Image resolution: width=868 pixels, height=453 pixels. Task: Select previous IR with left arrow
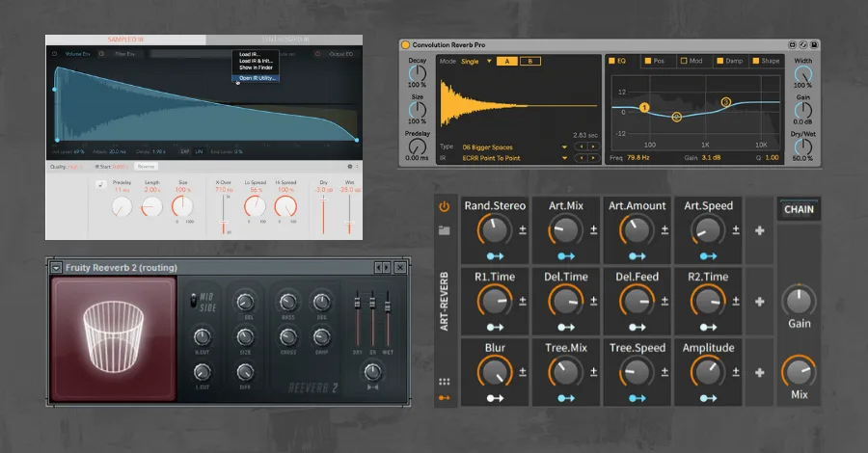[581, 158]
